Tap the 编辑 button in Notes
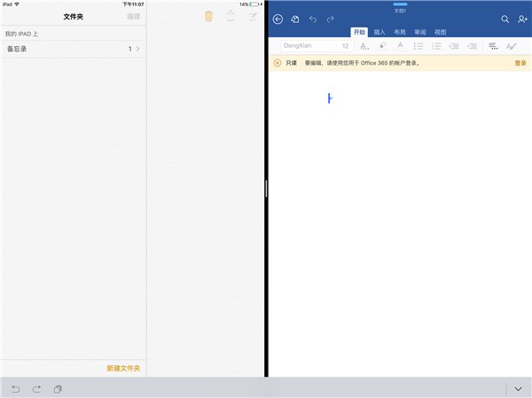 pos(133,16)
